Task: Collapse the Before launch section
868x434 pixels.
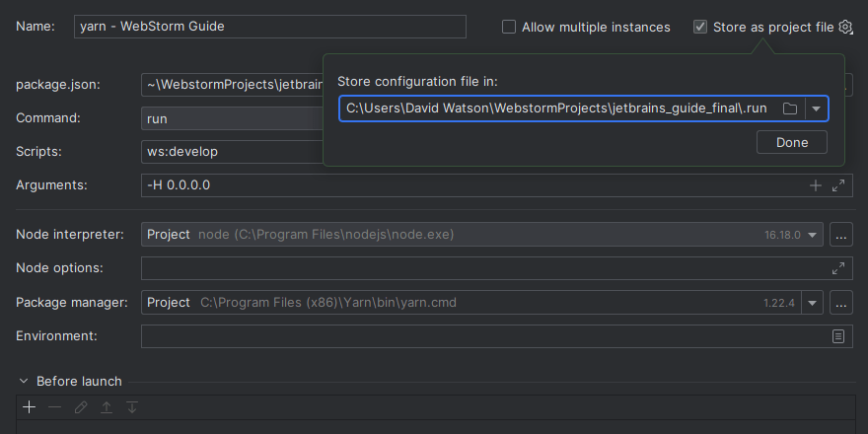Action: click(24, 382)
